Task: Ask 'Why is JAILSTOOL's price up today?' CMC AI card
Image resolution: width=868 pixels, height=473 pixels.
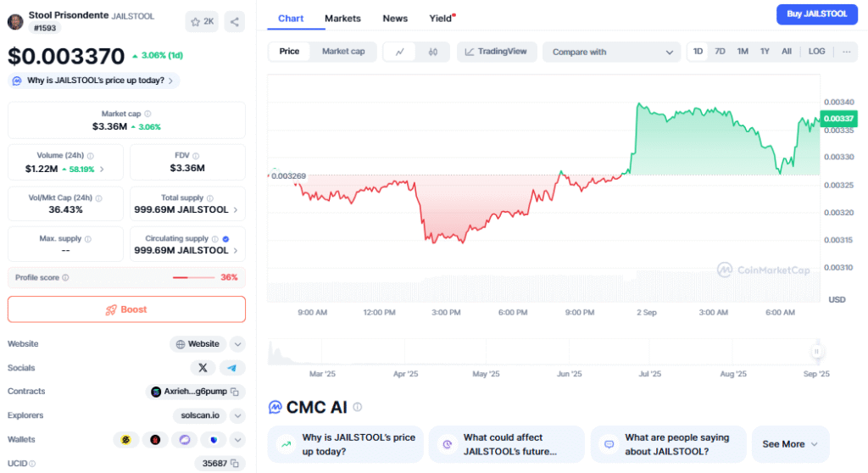Action: tap(346, 444)
